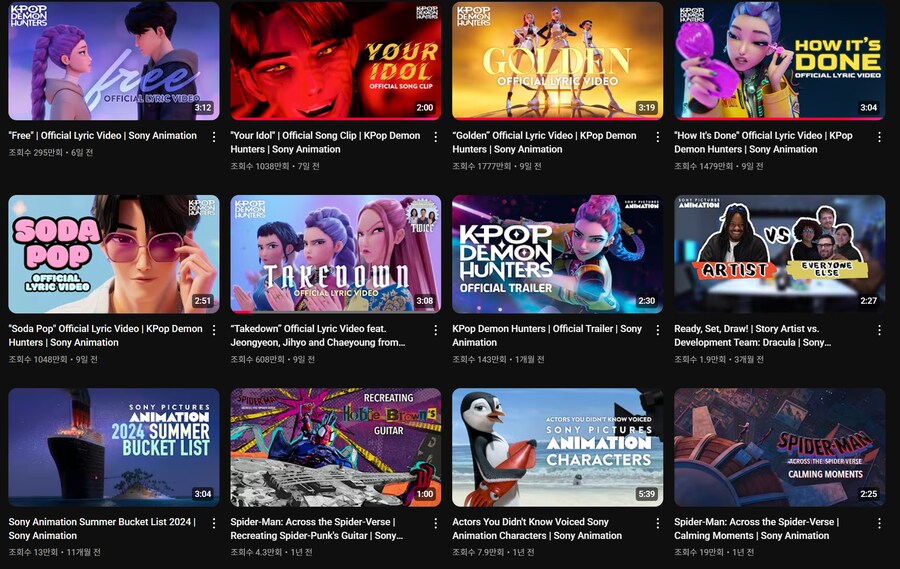Click the 2:00 duration badge on 'Your Idol'
The width and height of the screenshot is (900, 569).
[x=425, y=107]
